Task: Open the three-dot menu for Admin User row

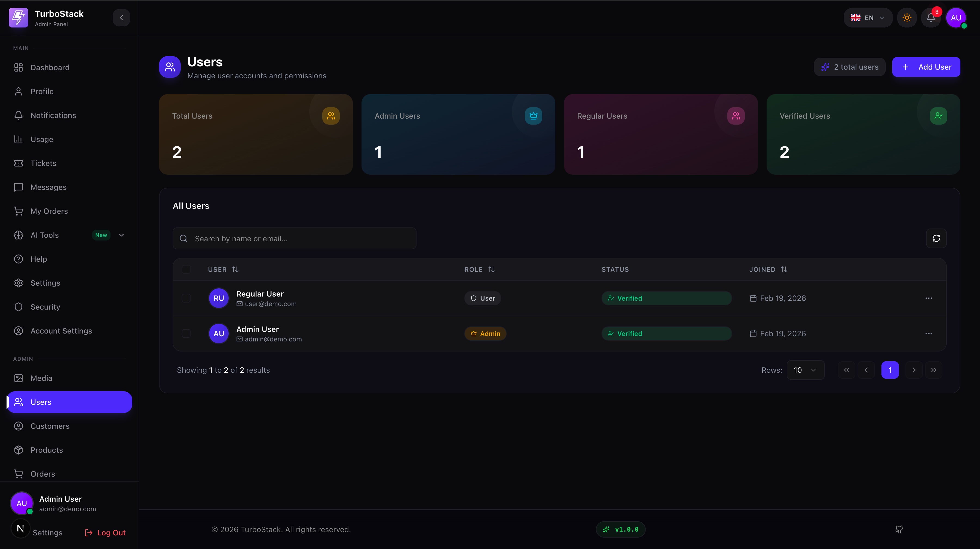Action: tap(929, 334)
